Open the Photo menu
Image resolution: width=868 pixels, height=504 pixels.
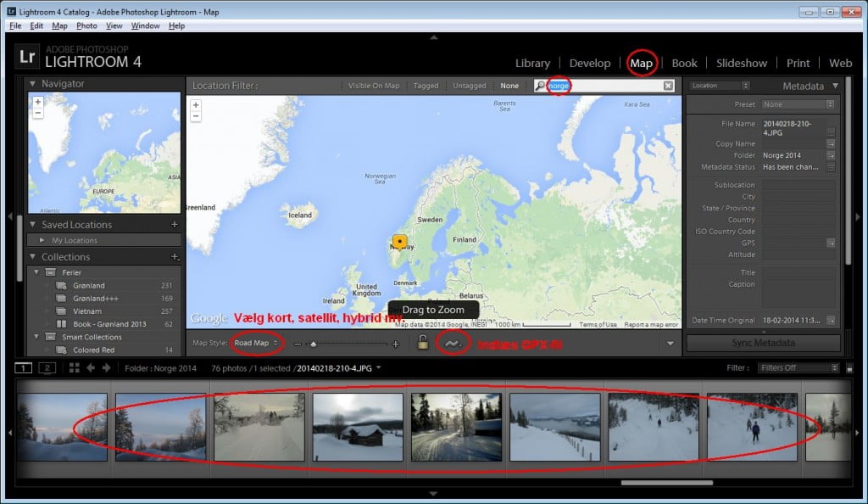(x=86, y=25)
